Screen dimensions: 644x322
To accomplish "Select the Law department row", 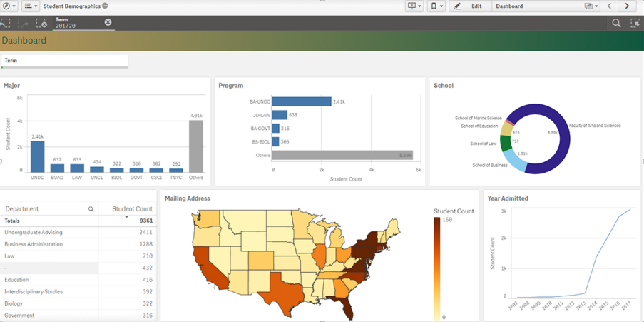I will coord(78,256).
